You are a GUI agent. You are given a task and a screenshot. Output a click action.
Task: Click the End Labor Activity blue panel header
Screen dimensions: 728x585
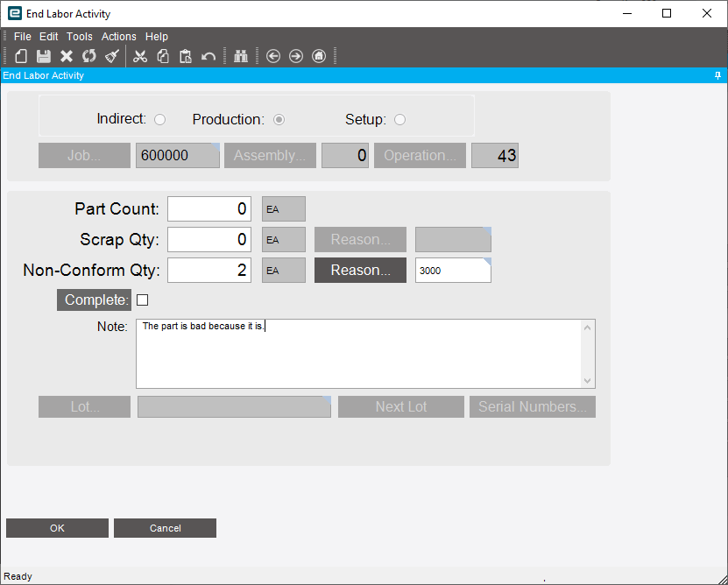pos(364,75)
